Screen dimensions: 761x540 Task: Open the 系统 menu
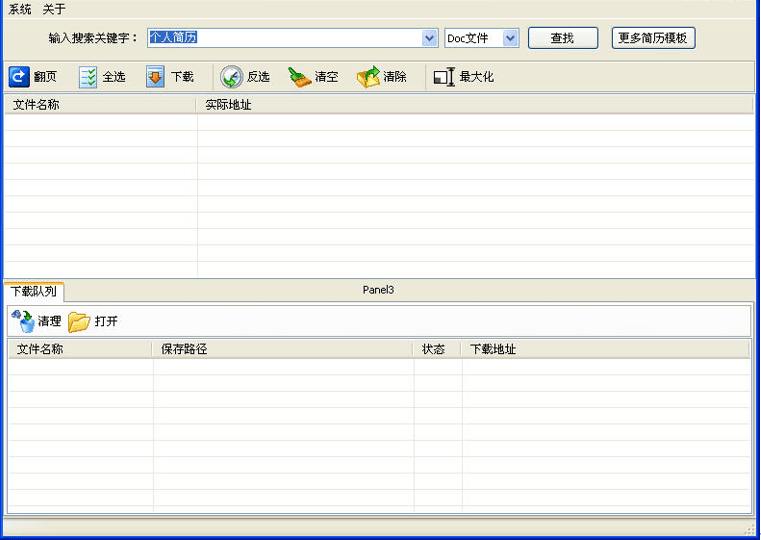tap(20, 9)
